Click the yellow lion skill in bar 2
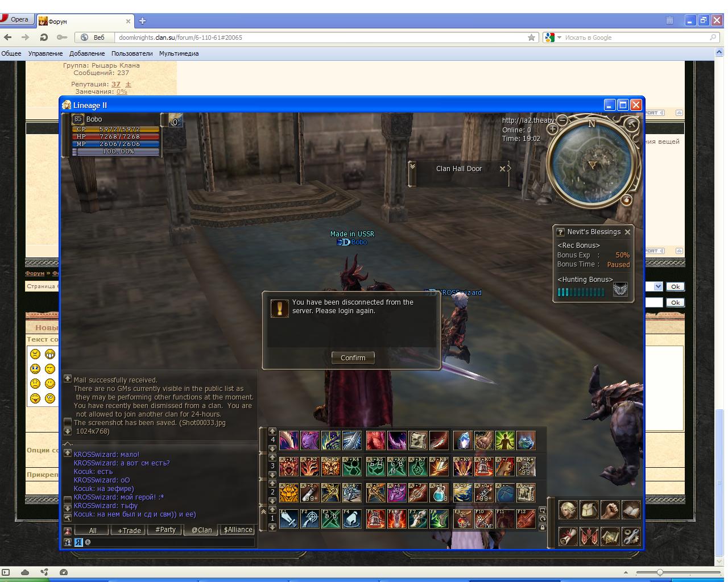Viewport: 728px width, 582px height. (x=288, y=492)
